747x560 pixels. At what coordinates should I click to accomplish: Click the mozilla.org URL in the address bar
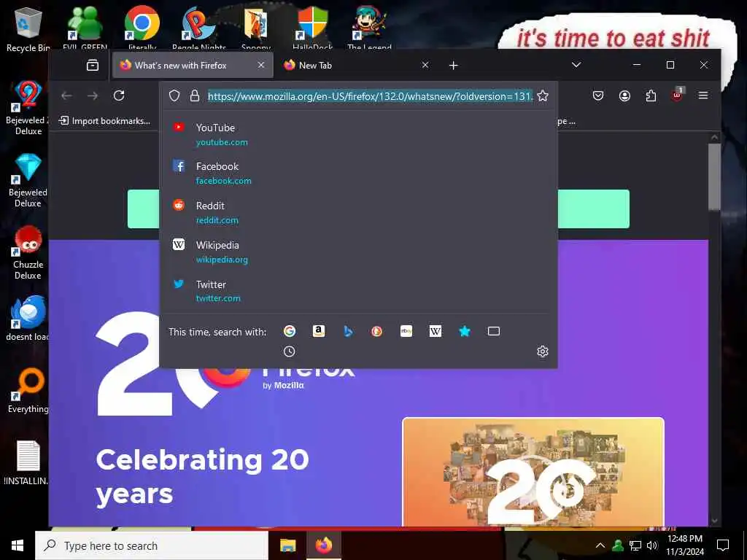coord(370,96)
